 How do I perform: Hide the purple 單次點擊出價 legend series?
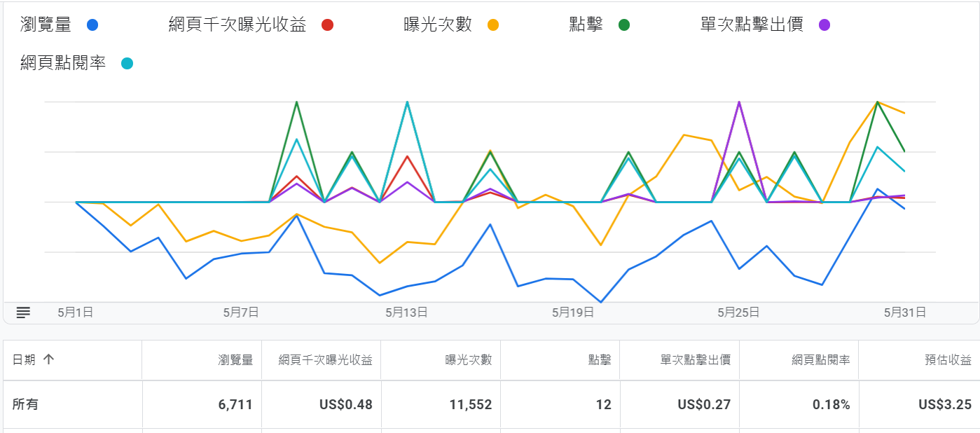824,25
